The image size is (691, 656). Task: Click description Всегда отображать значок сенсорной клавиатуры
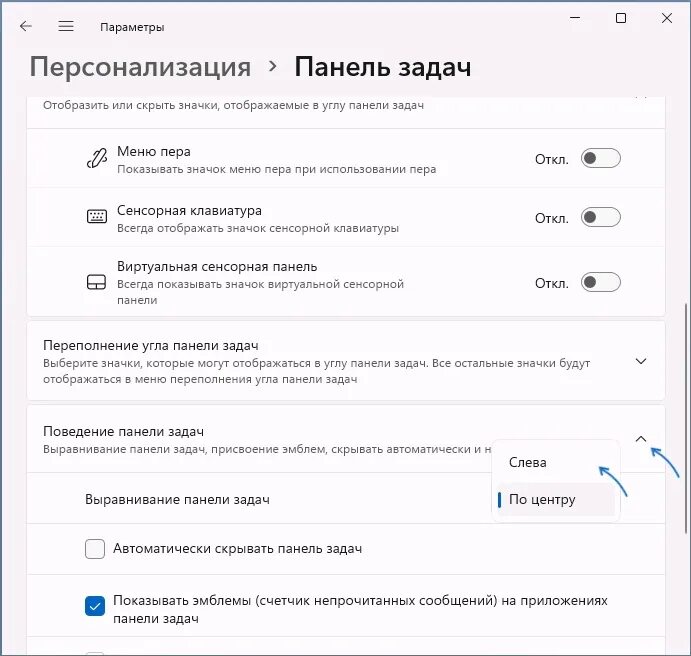point(258,228)
